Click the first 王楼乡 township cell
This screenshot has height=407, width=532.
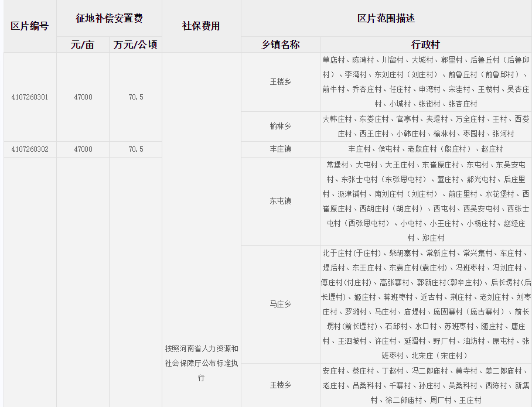[281, 82]
